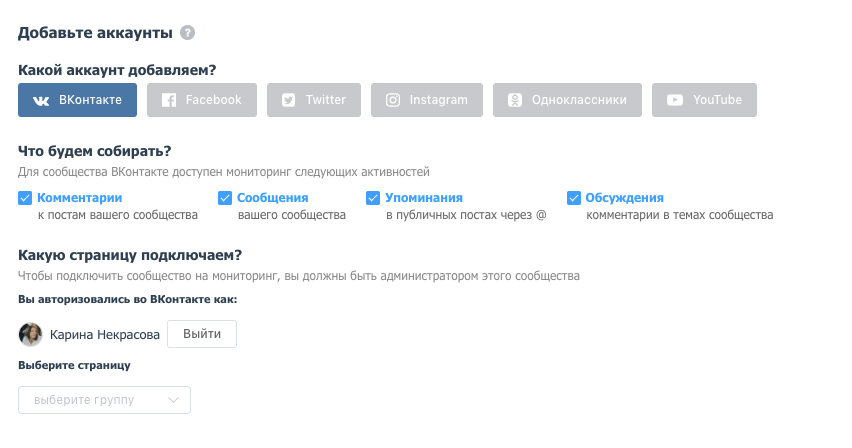
Task: Click the Instagram camera icon
Action: (393, 100)
